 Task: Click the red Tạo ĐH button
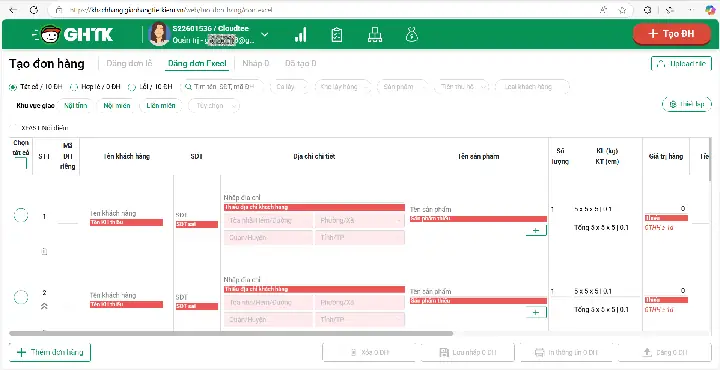tap(672, 34)
